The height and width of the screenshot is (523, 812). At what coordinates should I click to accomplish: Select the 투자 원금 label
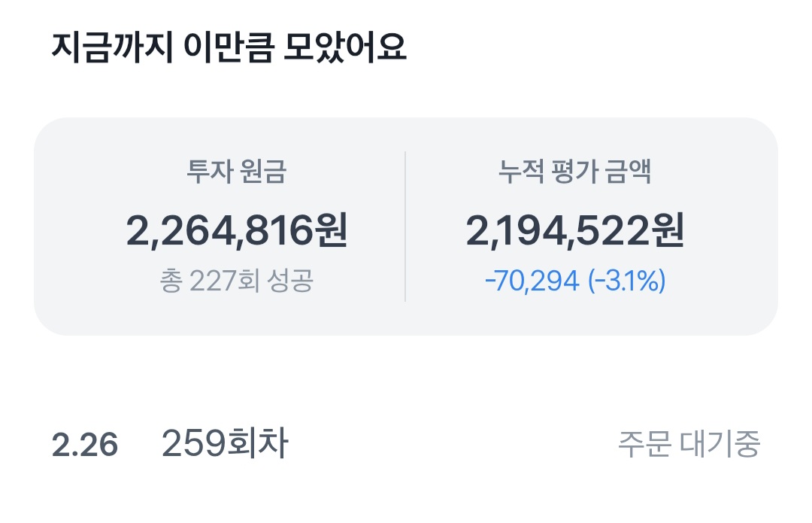pos(237,172)
